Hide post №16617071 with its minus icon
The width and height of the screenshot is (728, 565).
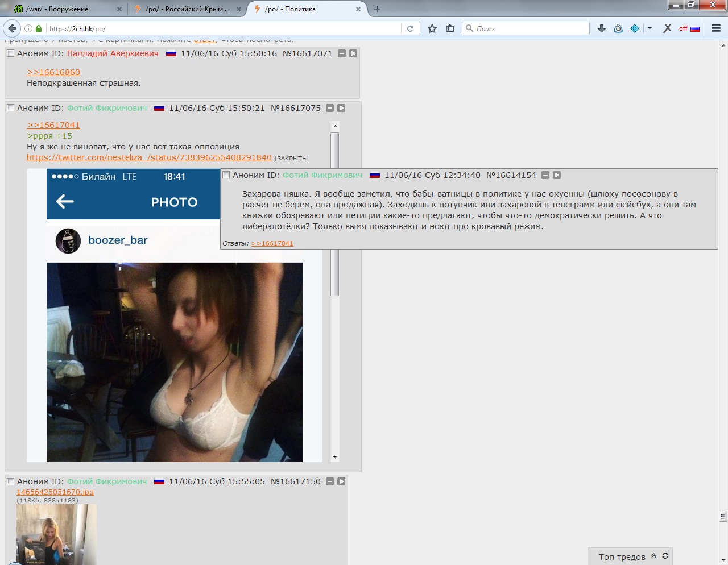(342, 53)
